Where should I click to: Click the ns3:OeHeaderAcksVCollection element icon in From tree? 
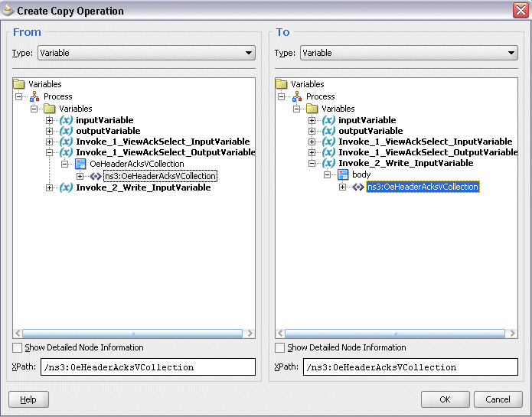click(x=96, y=176)
